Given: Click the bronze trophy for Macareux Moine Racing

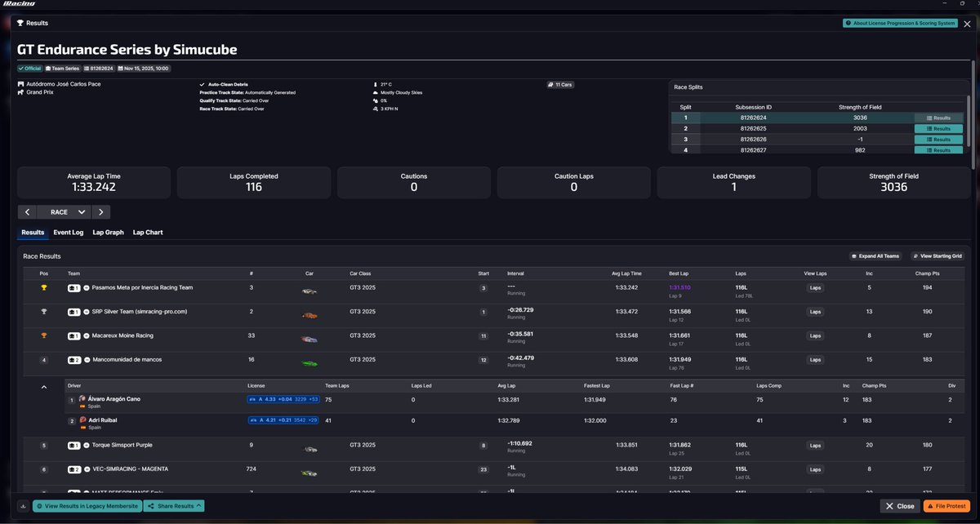Looking at the screenshot, I should pyautogui.click(x=44, y=335).
